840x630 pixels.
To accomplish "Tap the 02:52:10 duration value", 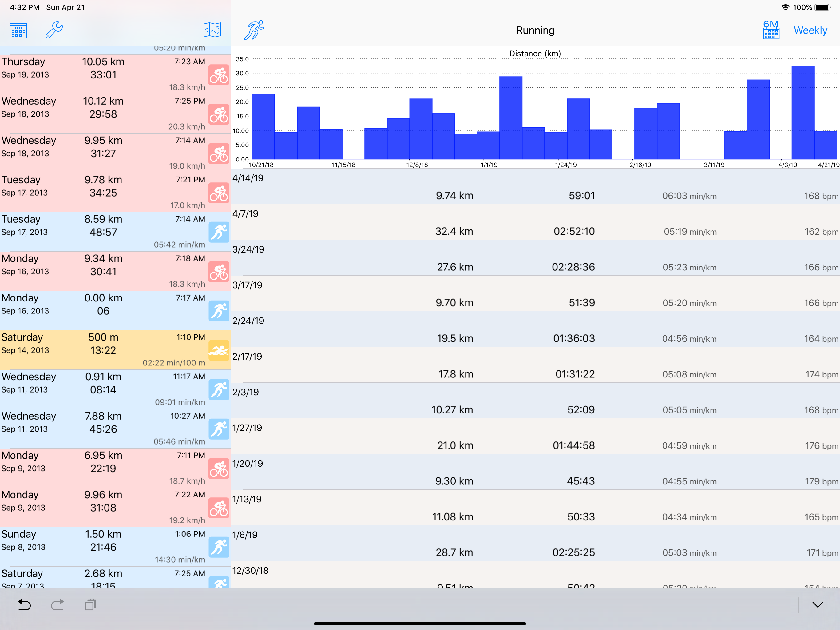I will click(x=574, y=231).
